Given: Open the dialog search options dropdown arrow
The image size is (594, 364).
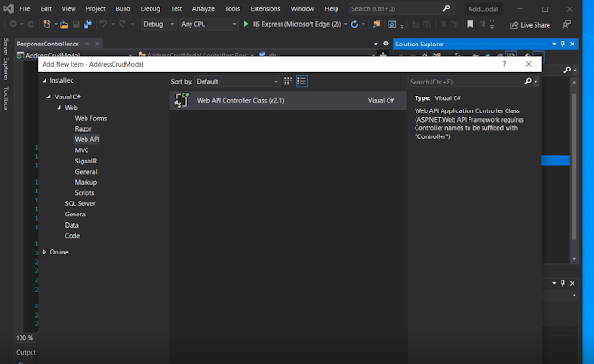Looking at the screenshot, I should point(535,82).
